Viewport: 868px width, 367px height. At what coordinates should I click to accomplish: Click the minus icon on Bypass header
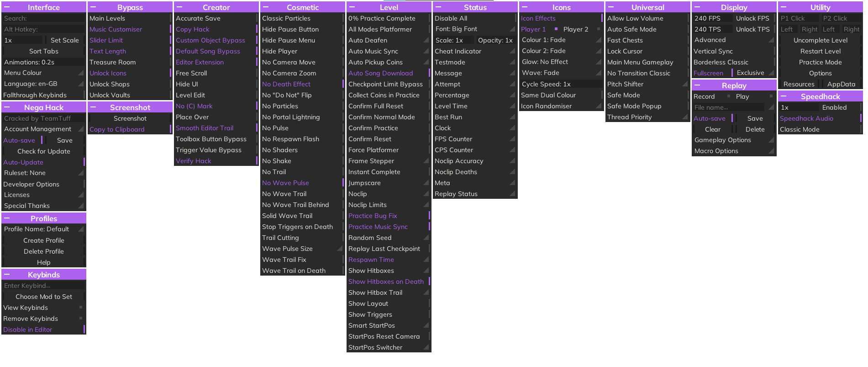pos(94,7)
